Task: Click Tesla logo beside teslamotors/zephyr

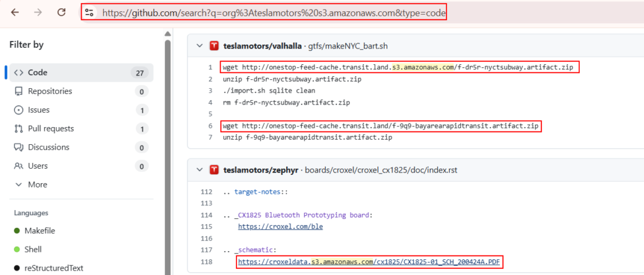Action: tap(214, 169)
